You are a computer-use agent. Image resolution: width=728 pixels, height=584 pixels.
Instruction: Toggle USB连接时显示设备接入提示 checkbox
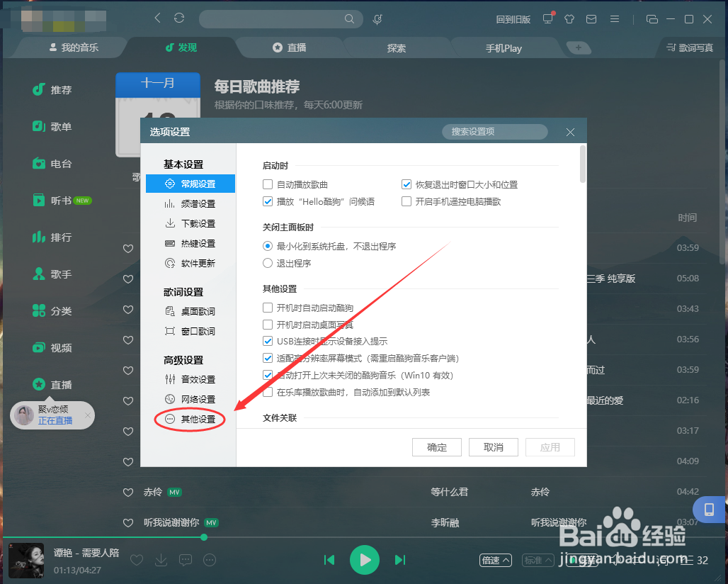click(268, 341)
